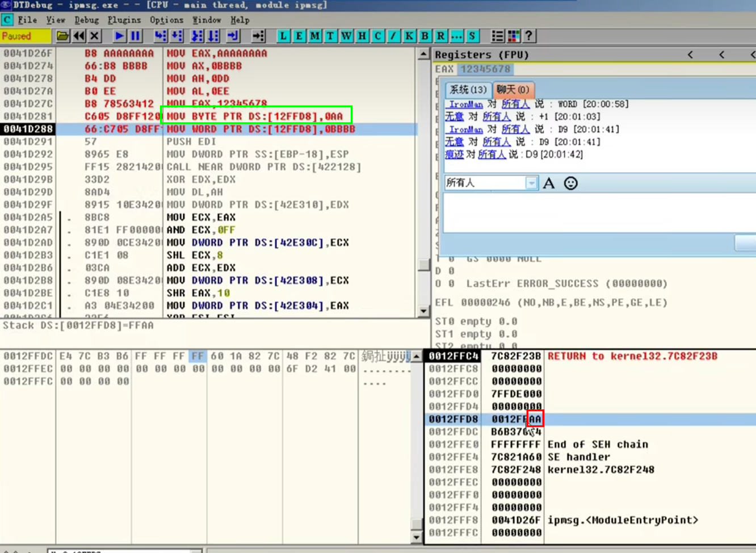The height and width of the screenshot is (553, 756).
Task: Open the File menu
Action: point(27,20)
